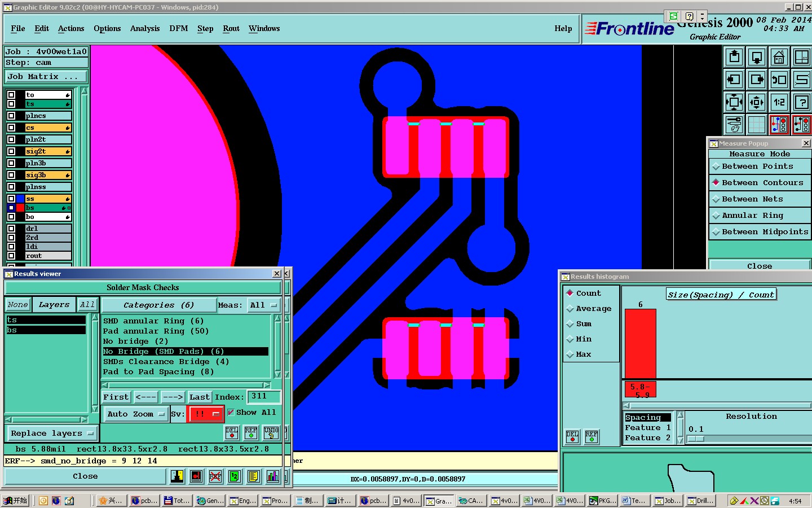
Task: Open the Auto Zoom dropdown
Action: tap(135, 414)
